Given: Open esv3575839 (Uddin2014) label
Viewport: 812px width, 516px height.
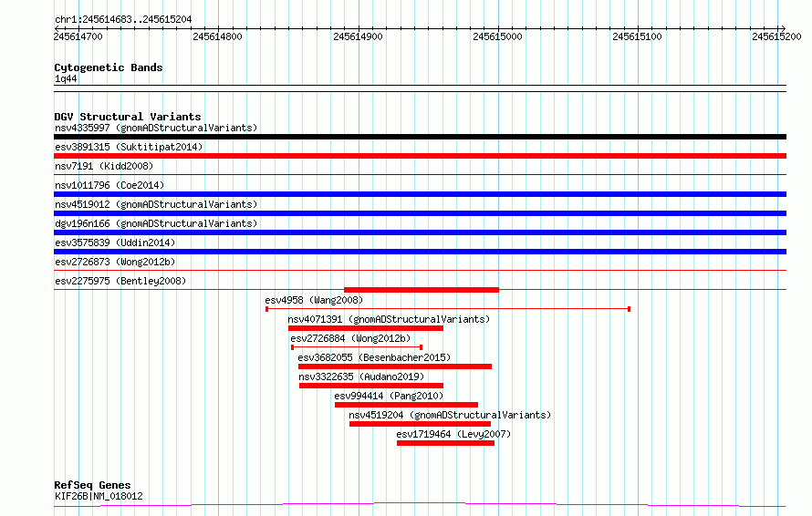Looking at the screenshot, I should [115, 243].
